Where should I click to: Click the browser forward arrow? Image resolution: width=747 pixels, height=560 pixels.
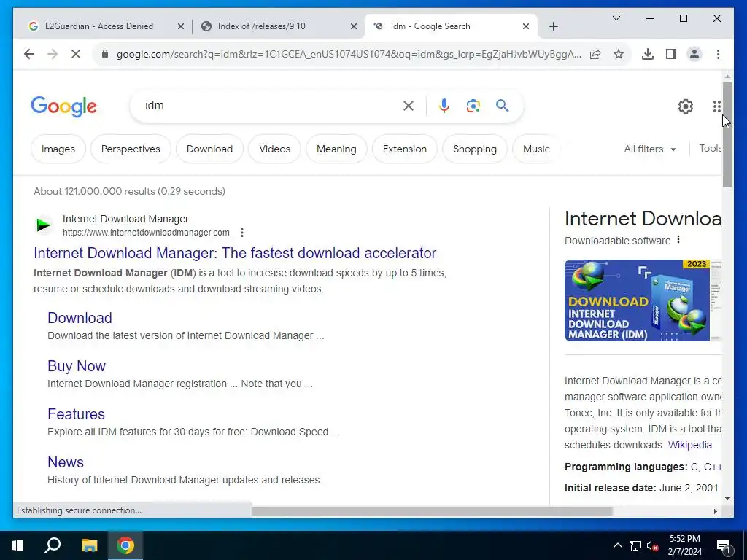click(53, 54)
